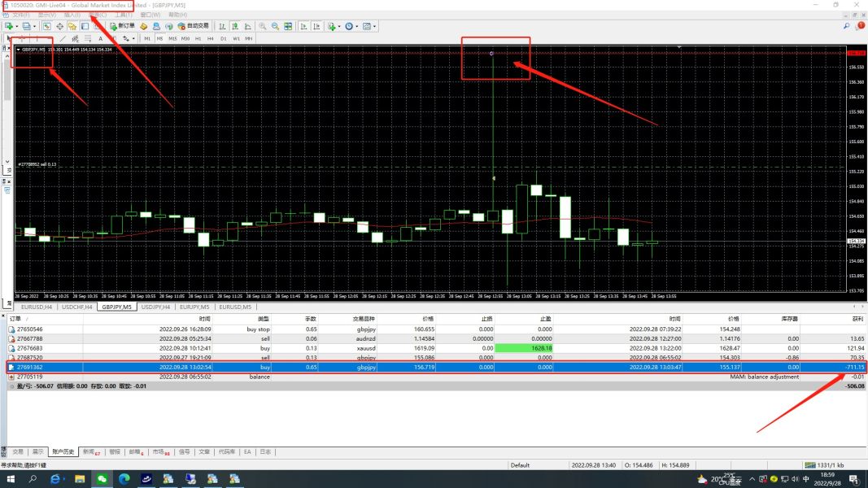This screenshot has height=488, width=868.
Task: Open Periods clock dropdown icon
Action: tap(349, 26)
